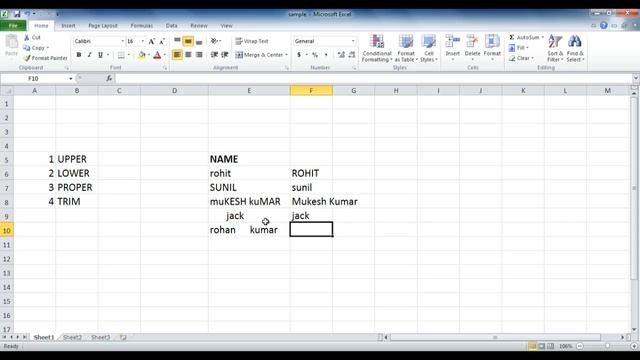
Task: Expand the Merge & Center dropdown arrow
Action: click(286, 55)
